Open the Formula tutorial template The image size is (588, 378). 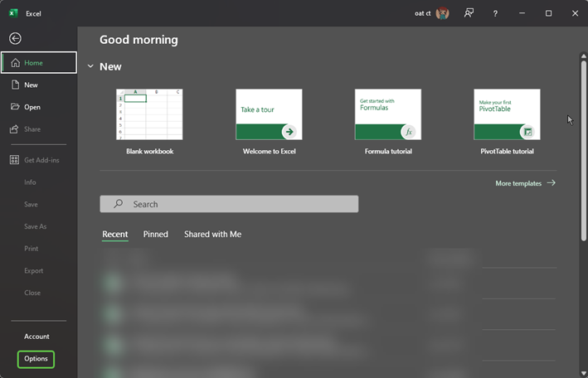[387, 114]
